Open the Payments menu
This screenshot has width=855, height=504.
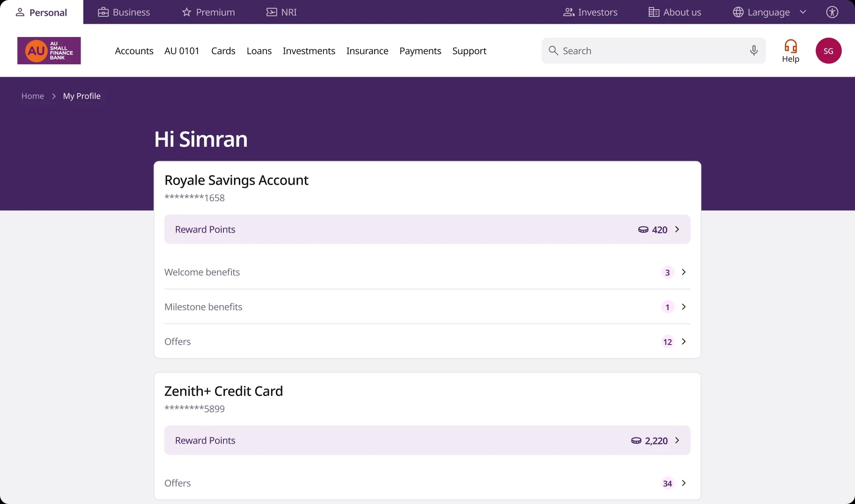pyautogui.click(x=420, y=51)
